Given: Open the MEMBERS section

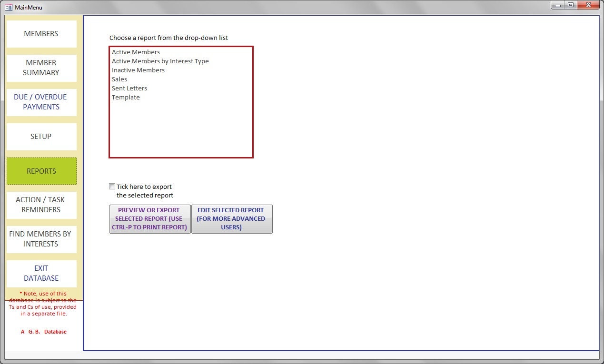Looking at the screenshot, I should click(x=41, y=33).
